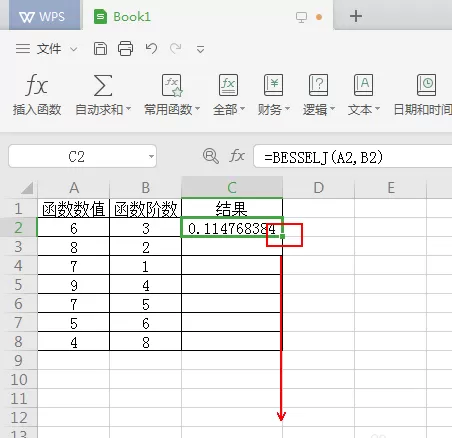Viewport: 452px width, 438px height.
Task: Click the formula bar with =BESSELJ(A2,B2)
Action: pos(353,156)
